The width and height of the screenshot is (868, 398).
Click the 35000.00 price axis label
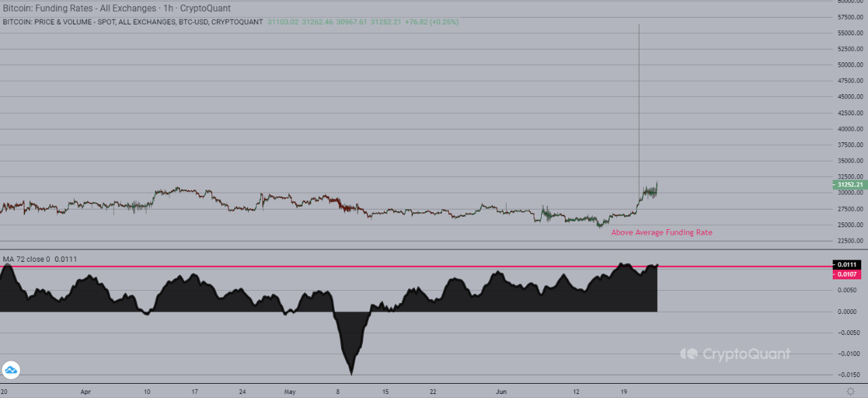pos(850,161)
